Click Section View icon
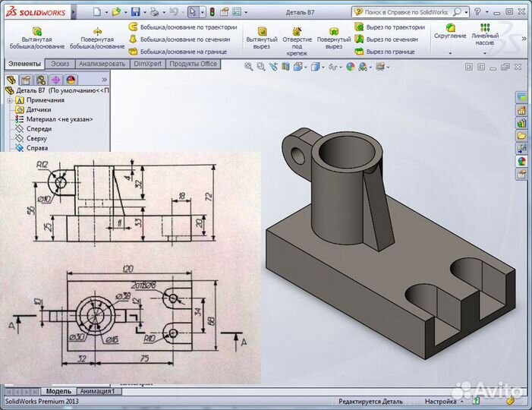 (285, 67)
